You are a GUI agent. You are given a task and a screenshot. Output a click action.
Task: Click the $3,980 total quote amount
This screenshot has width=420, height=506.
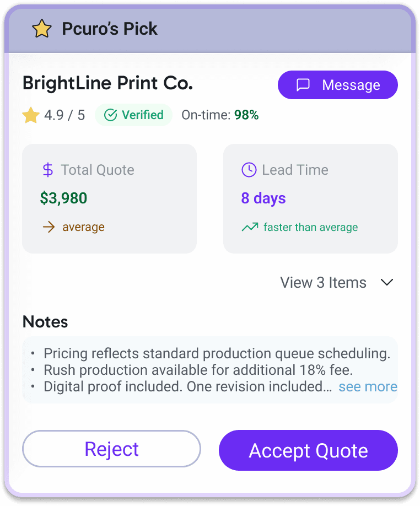click(x=63, y=198)
